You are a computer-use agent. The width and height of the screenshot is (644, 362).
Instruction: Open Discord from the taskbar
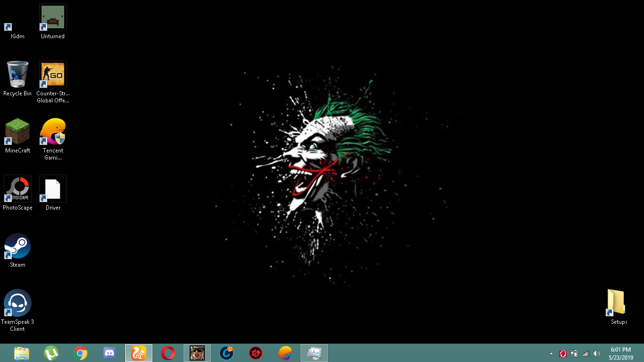click(109, 353)
